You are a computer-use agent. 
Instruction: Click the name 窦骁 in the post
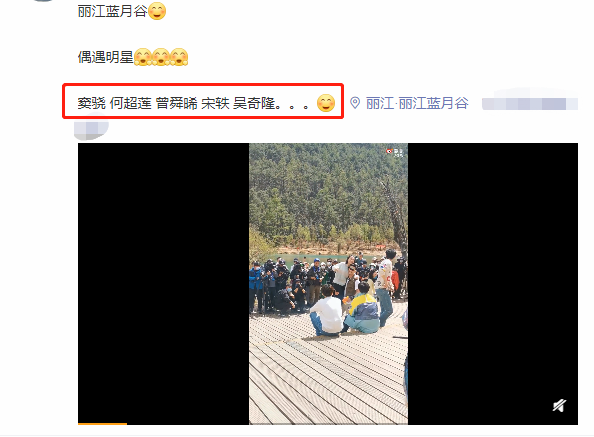click(92, 103)
